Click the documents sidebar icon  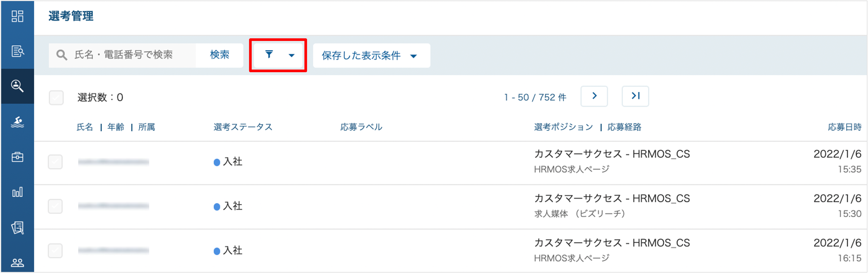17,228
